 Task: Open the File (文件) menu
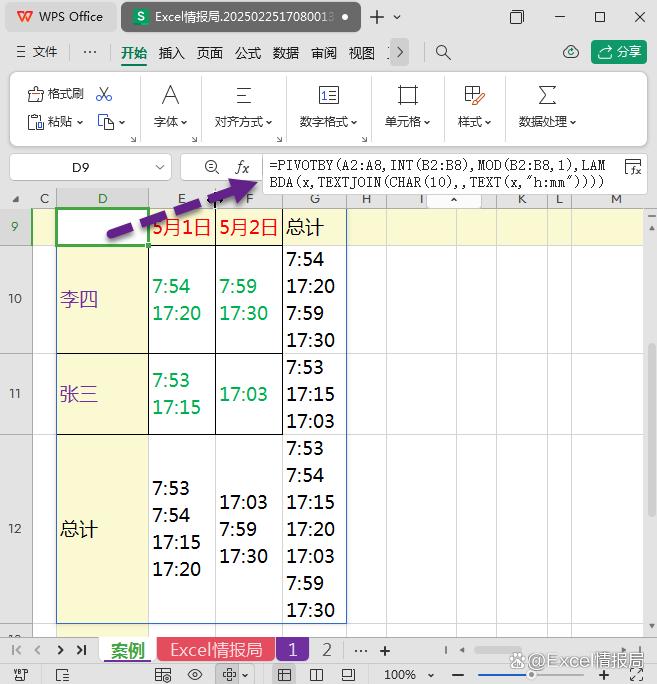tap(37, 52)
